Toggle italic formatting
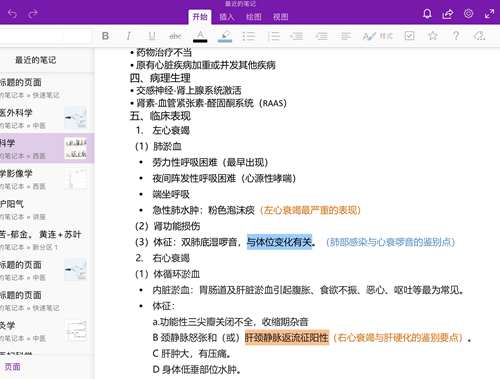This screenshot has width=500, height=379. [x=129, y=36]
